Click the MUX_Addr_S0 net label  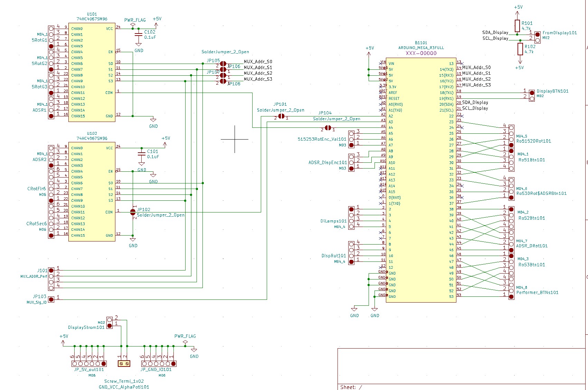[x=257, y=61]
